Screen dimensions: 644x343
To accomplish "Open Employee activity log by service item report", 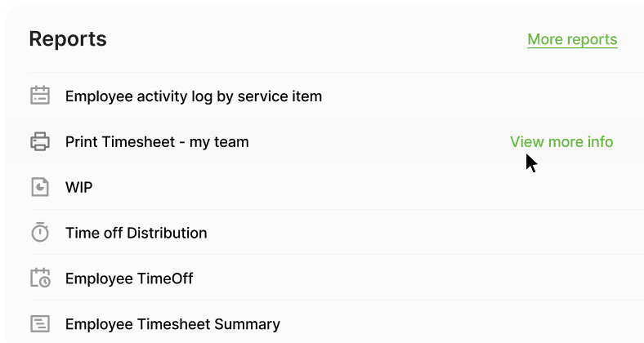I will tap(194, 96).
